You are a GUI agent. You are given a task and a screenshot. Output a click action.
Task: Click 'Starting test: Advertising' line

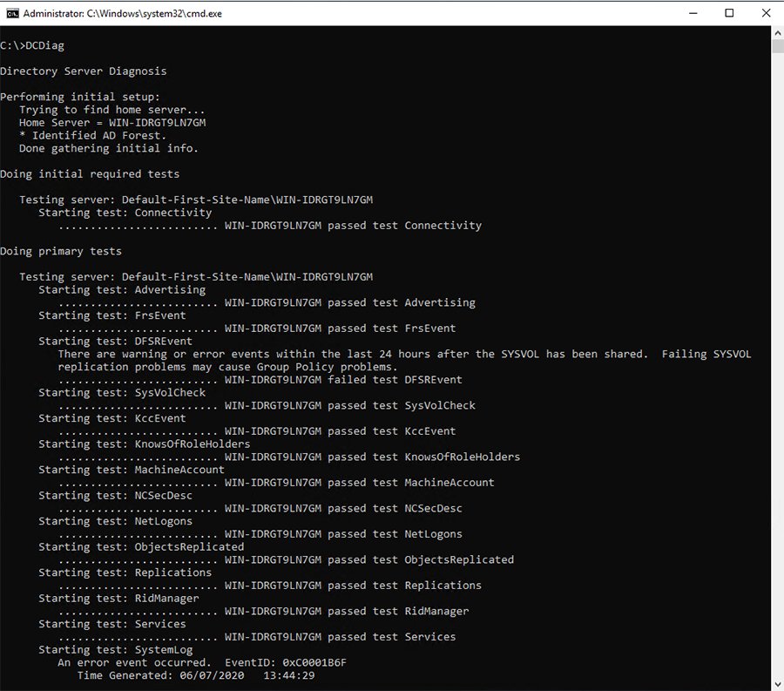click(122, 290)
